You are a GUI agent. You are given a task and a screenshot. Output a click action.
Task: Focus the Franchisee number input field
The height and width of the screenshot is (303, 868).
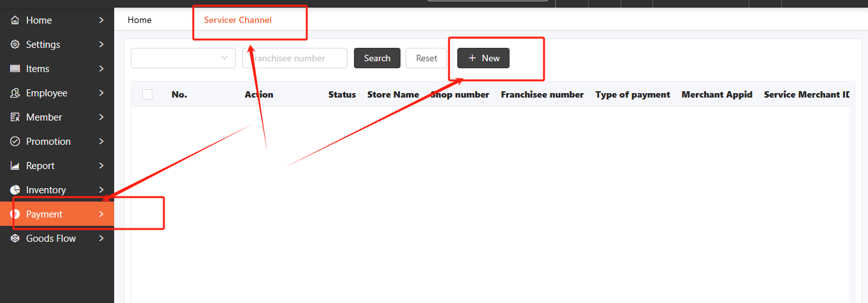point(295,58)
